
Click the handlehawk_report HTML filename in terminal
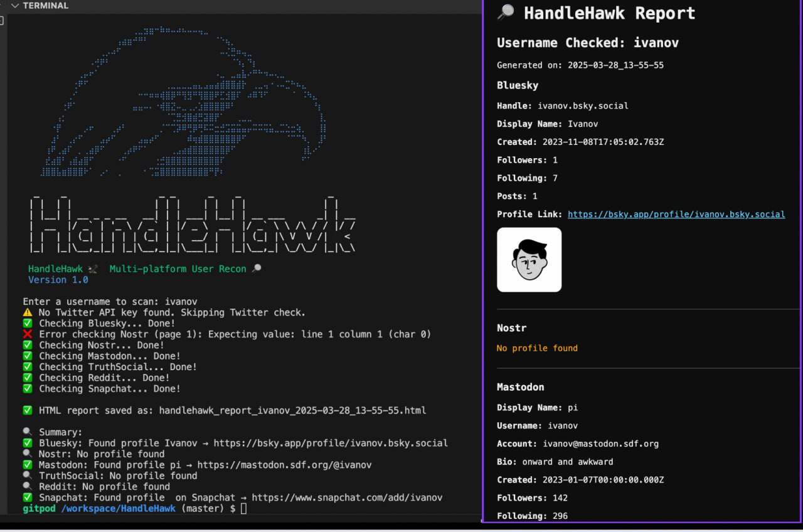coord(292,410)
